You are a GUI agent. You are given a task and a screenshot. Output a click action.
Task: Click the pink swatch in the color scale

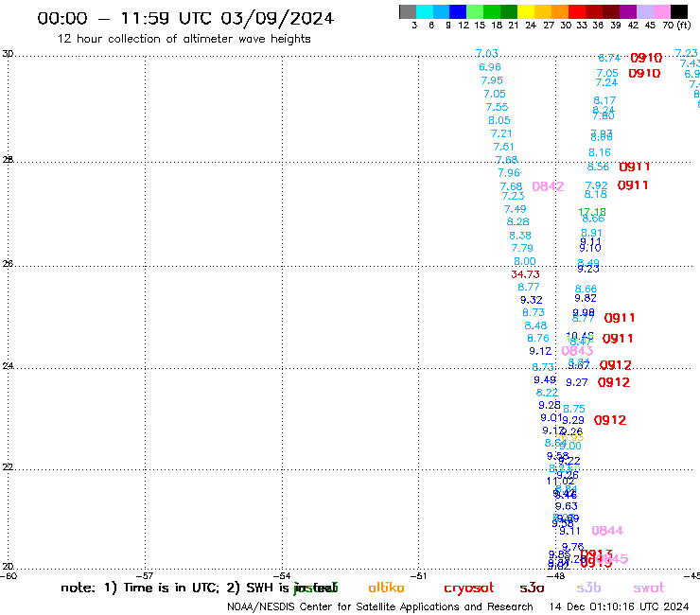coord(661,11)
